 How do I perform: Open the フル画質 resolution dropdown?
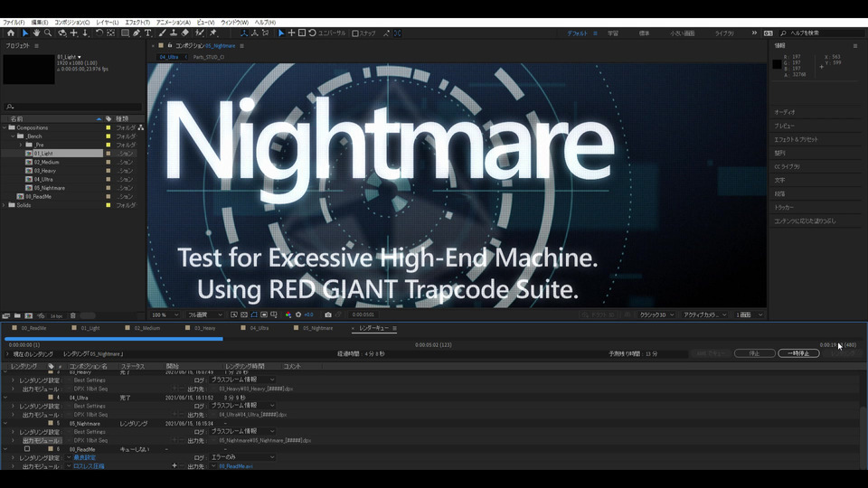[205, 314]
